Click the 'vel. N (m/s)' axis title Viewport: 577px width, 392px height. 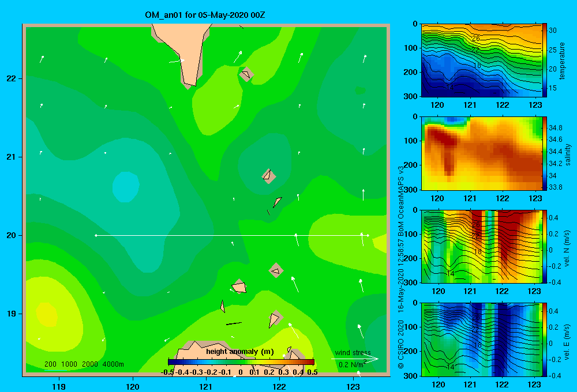tap(567, 248)
